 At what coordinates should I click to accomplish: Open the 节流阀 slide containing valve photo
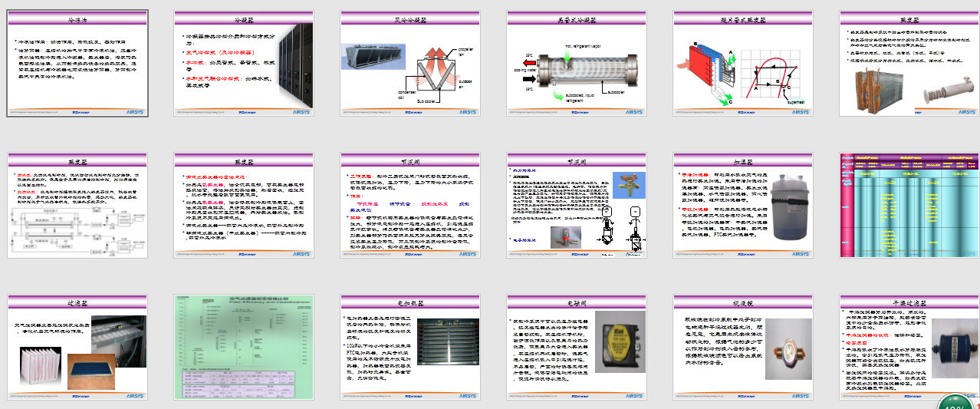coord(577,206)
